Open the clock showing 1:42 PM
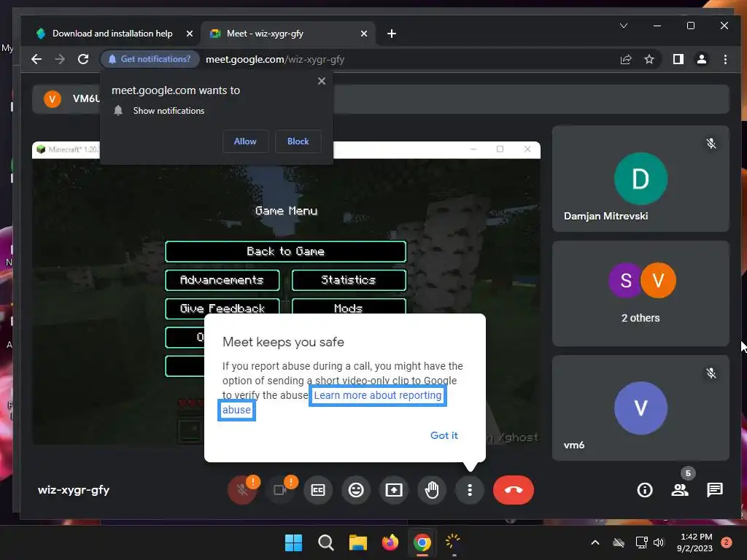 pyautogui.click(x=695, y=542)
